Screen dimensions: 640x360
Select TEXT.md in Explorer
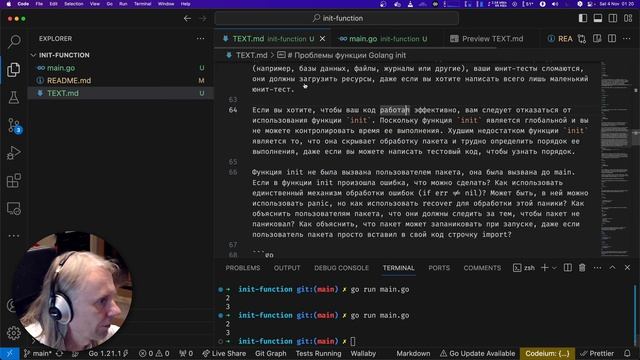pos(121,93)
